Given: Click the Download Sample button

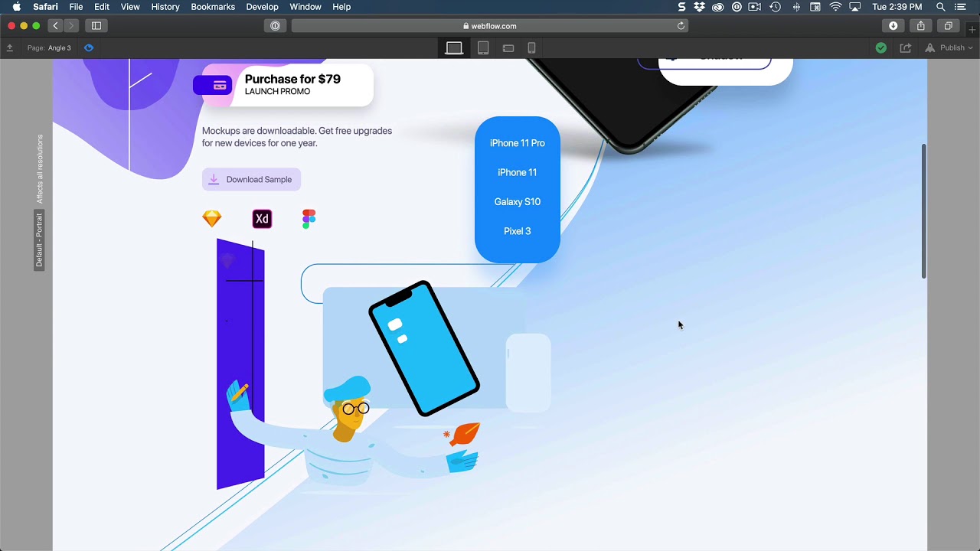Looking at the screenshot, I should point(251,179).
